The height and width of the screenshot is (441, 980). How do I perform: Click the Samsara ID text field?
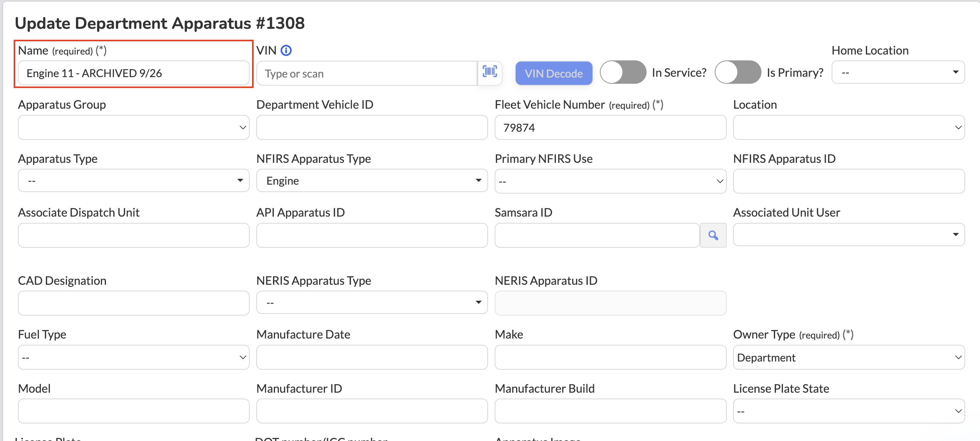(x=597, y=235)
